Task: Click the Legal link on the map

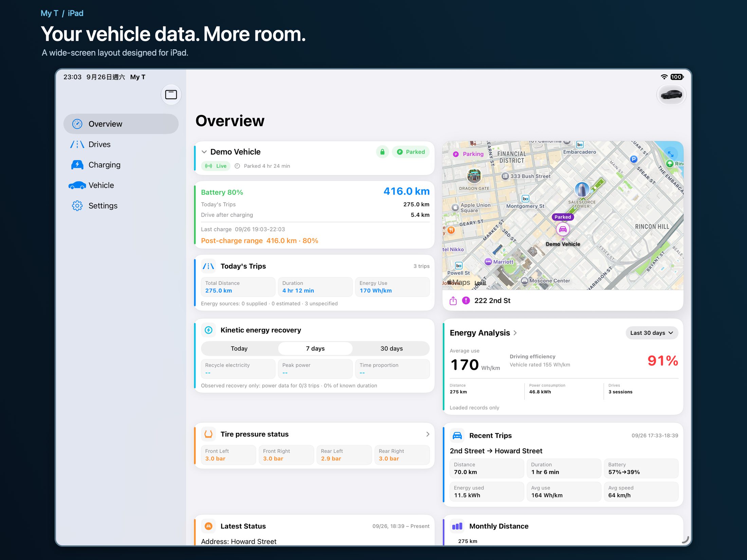Action: pyautogui.click(x=480, y=283)
